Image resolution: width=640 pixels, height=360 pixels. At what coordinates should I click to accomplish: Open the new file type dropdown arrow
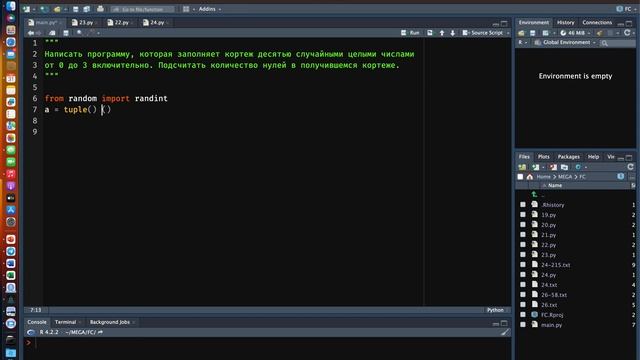pyautogui.click(x=34, y=9)
